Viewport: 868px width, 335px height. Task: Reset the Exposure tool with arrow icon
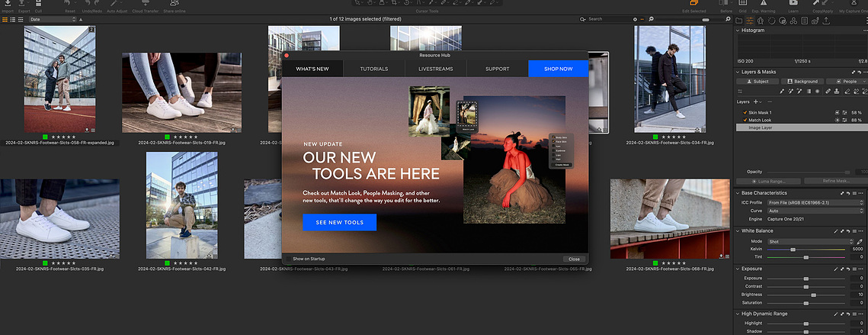[x=849, y=269]
